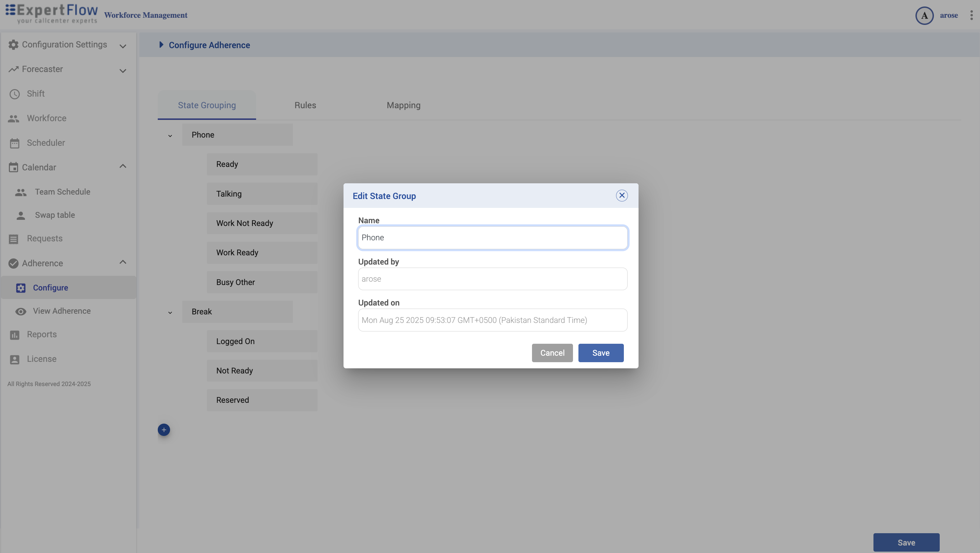Click the View Adherence eye icon
This screenshot has width=980, height=553.
tap(20, 312)
